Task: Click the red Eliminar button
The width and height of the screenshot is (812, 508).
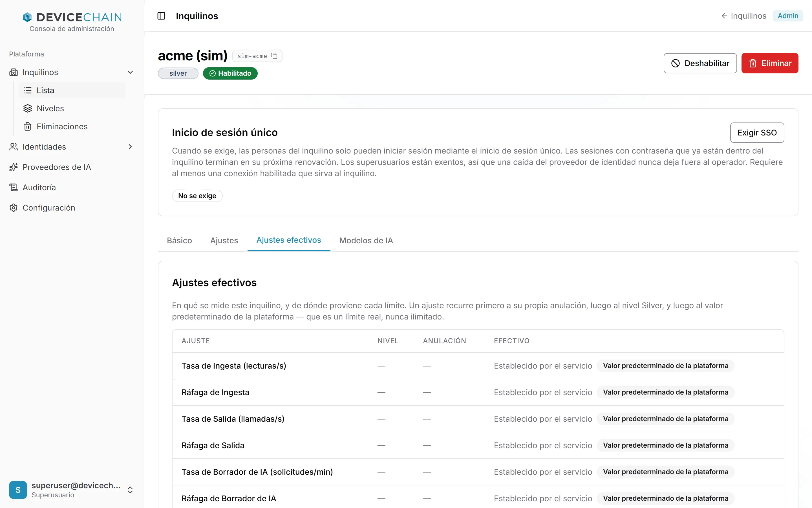Action: pos(770,63)
